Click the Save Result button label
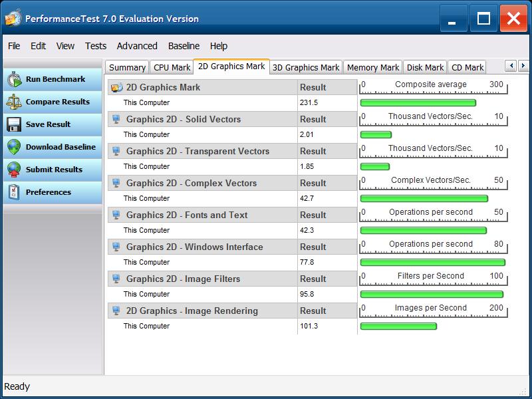 [48, 124]
